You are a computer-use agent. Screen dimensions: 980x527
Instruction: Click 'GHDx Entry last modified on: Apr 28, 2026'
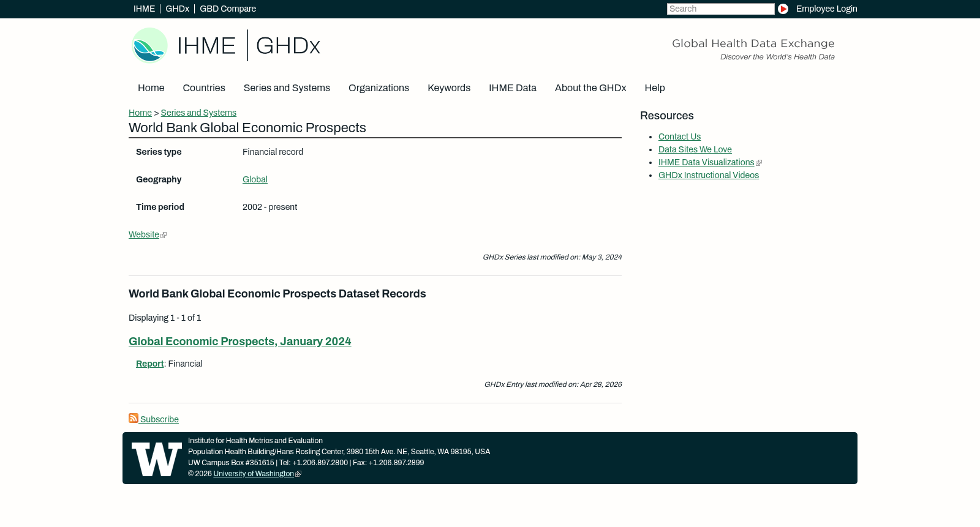pyautogui.click(x=553, y=385)
